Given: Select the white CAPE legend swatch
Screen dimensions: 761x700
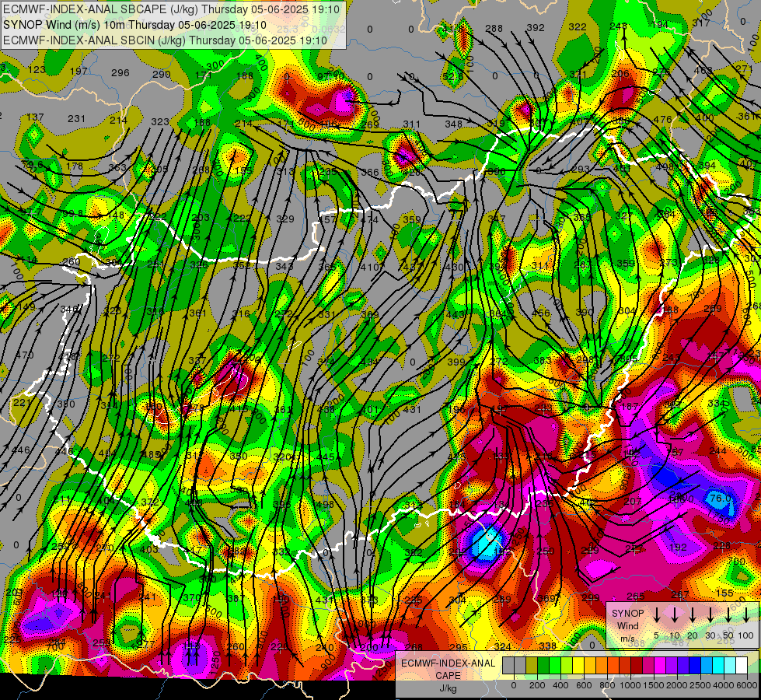Looking at the screenshot, I should pos(741,666).
